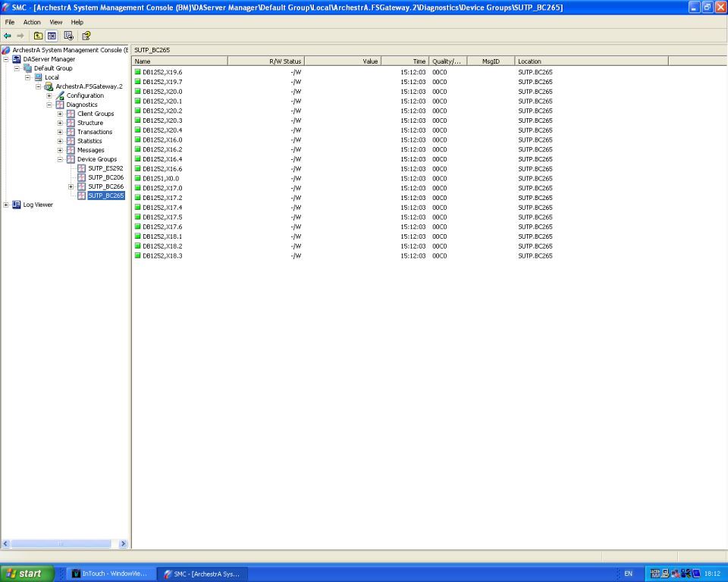
Task: Open the Action menu
Action: click(x=32, y=22)
